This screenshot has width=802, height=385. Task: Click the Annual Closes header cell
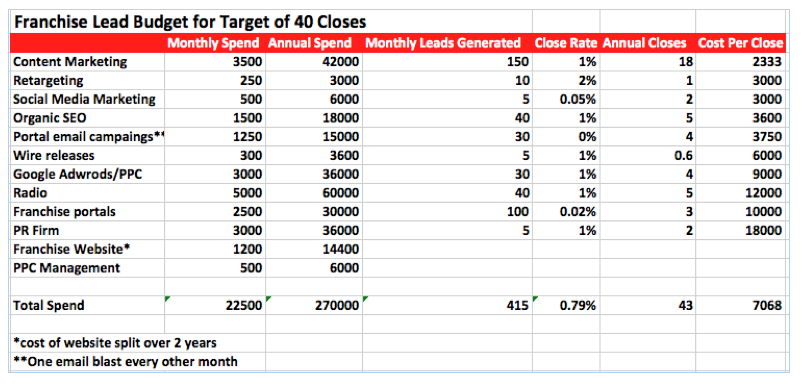tap(644, 43)
